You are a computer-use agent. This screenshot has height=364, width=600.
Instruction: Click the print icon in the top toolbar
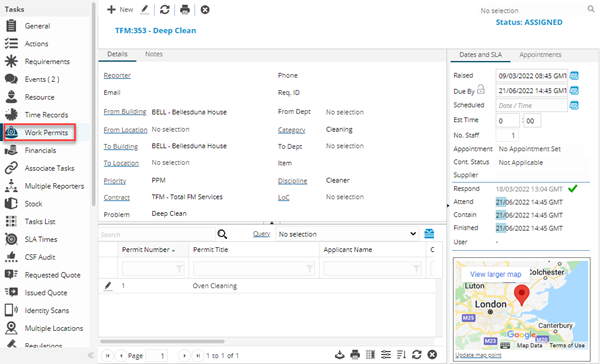(185, 10)
